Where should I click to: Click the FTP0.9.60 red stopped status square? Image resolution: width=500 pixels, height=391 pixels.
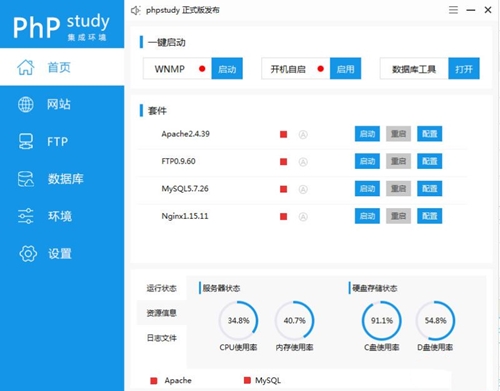[x=284, y=162]
